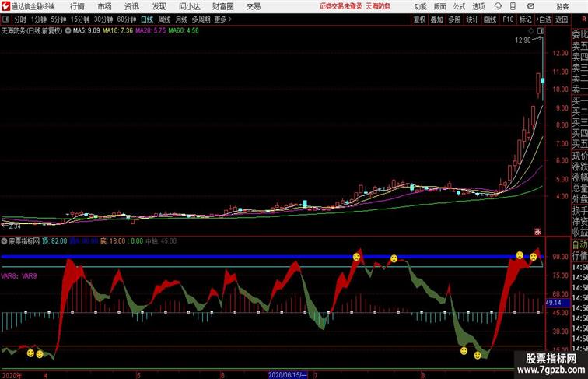Switch to the 1分钟 period tab
Image resolution: width=588 pixels, height=379 pixels.
[x=39, y=19]
